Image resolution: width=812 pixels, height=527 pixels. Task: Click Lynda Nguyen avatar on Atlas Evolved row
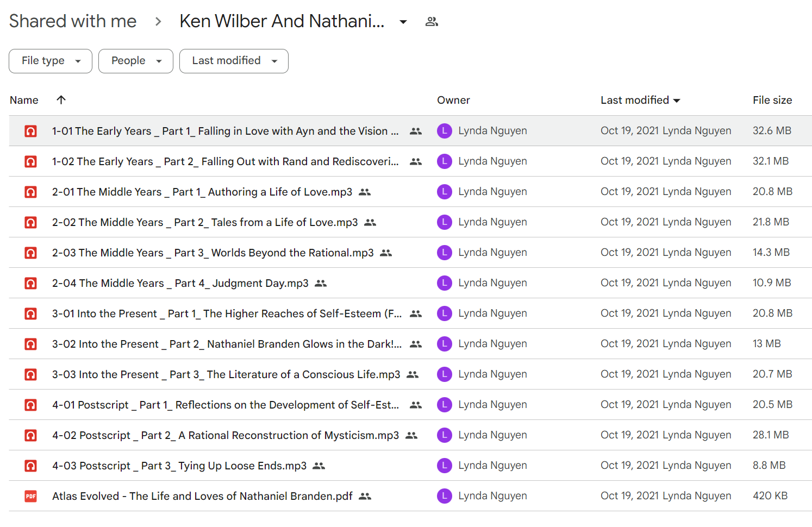445,496
